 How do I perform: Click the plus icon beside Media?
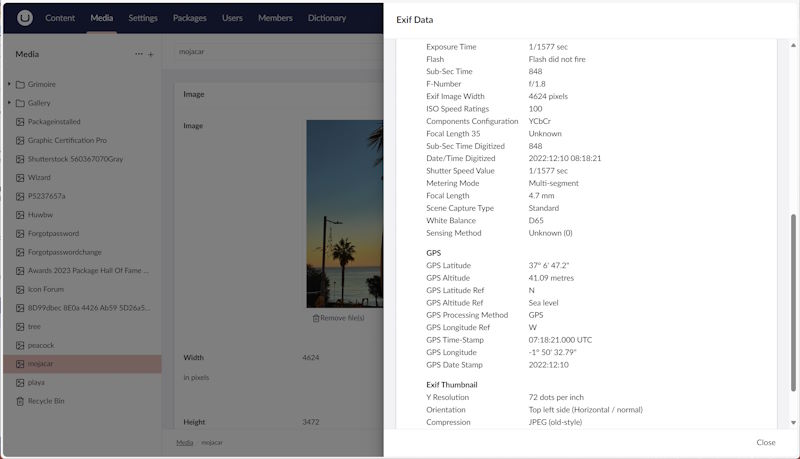[151, 54]
